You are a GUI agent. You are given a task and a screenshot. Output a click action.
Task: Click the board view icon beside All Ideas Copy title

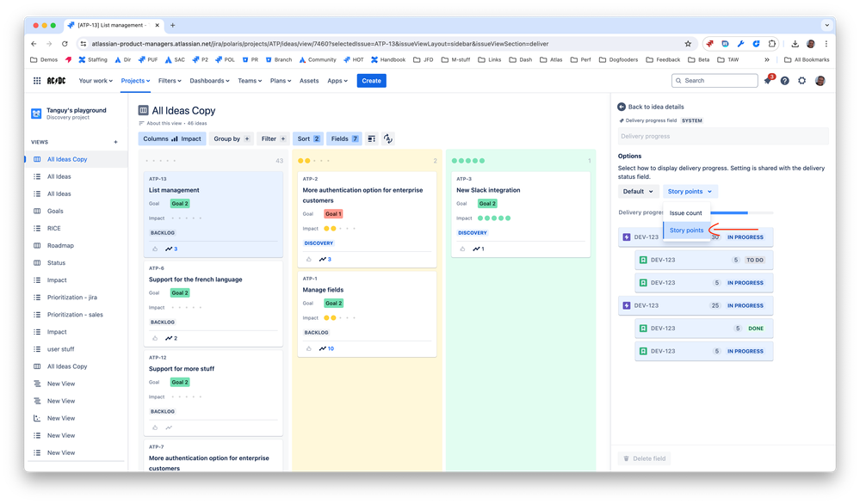(x=143, y=110)
